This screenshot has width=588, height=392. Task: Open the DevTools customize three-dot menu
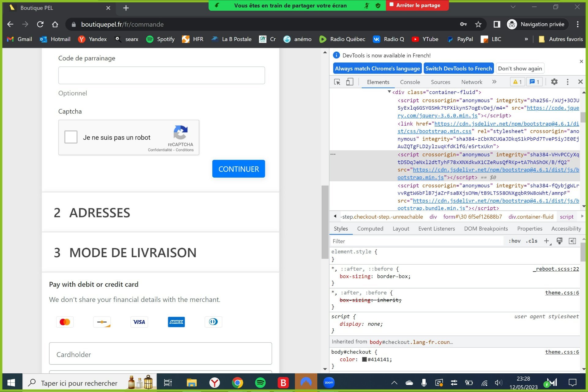[x=567, y=82]
